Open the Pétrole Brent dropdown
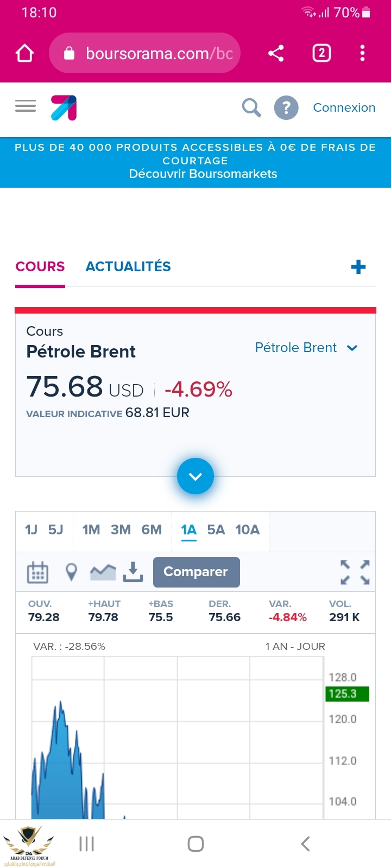Screen dimensions: 391x868 coord(306,348)
